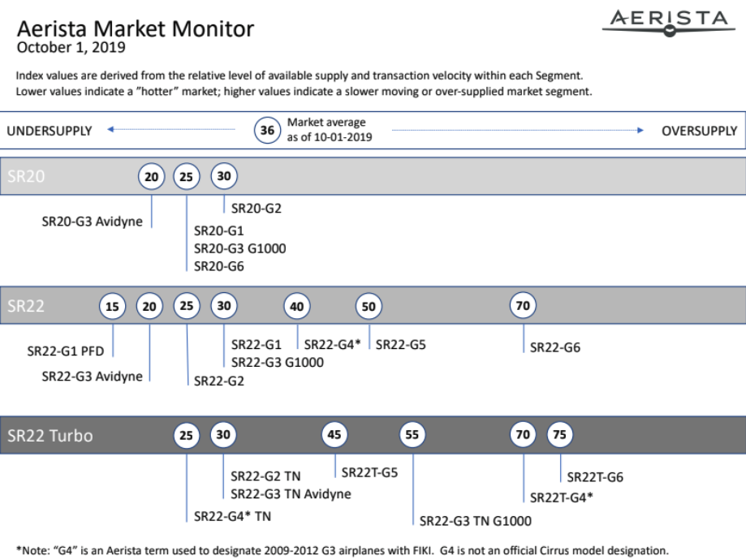Viewport: 746px width, 560px height.
Task: Click the Aerista logo
Action: (669, 23)
